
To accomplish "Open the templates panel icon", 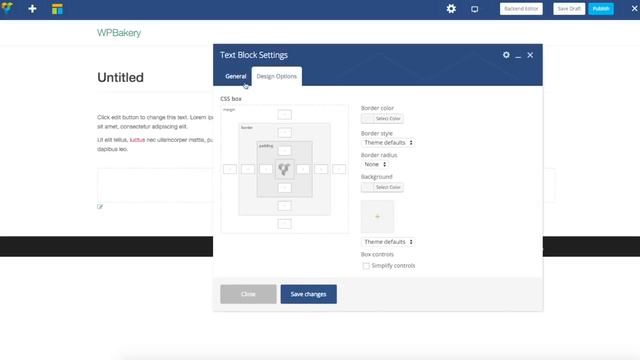I will click(x=57, y=9).
